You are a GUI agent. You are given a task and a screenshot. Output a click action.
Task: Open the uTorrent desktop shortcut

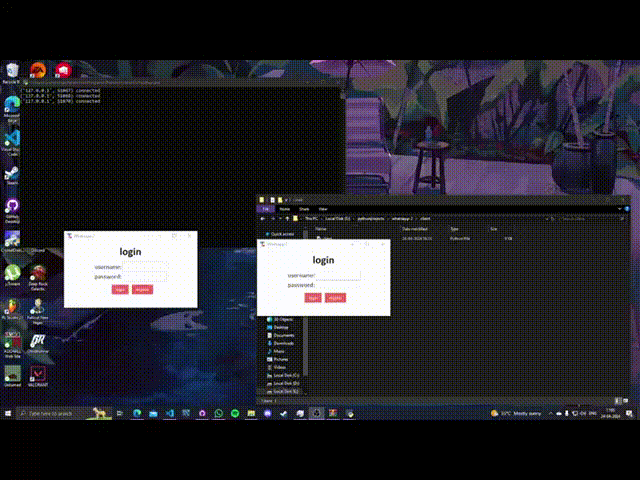[12, 274]
